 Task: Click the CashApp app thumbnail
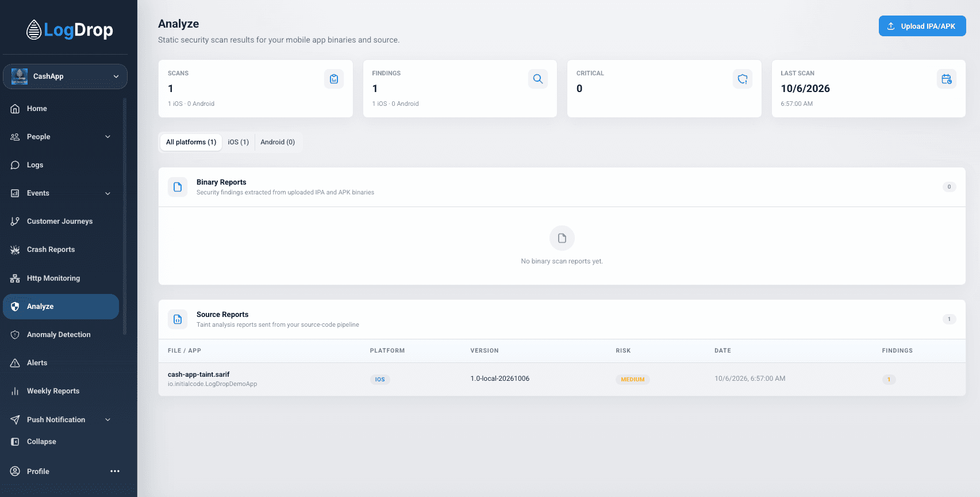(x=20, y=77)
